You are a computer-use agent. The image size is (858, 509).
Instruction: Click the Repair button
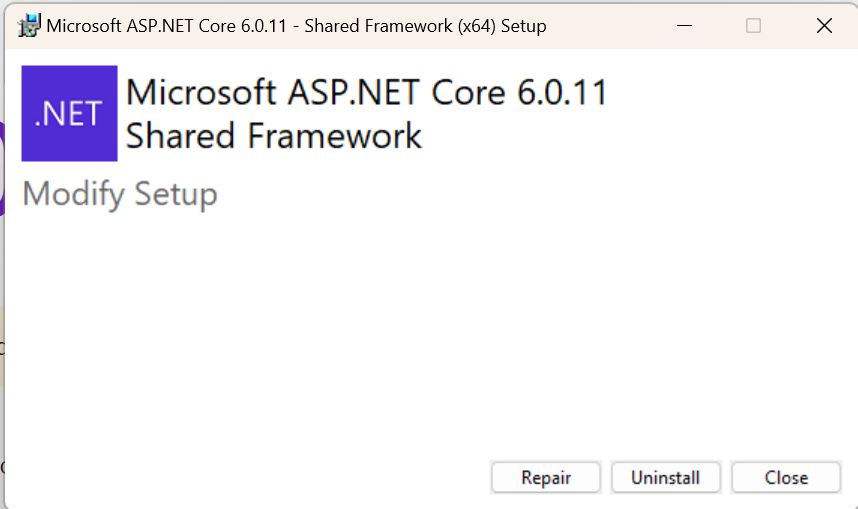(x=546, y=477)
